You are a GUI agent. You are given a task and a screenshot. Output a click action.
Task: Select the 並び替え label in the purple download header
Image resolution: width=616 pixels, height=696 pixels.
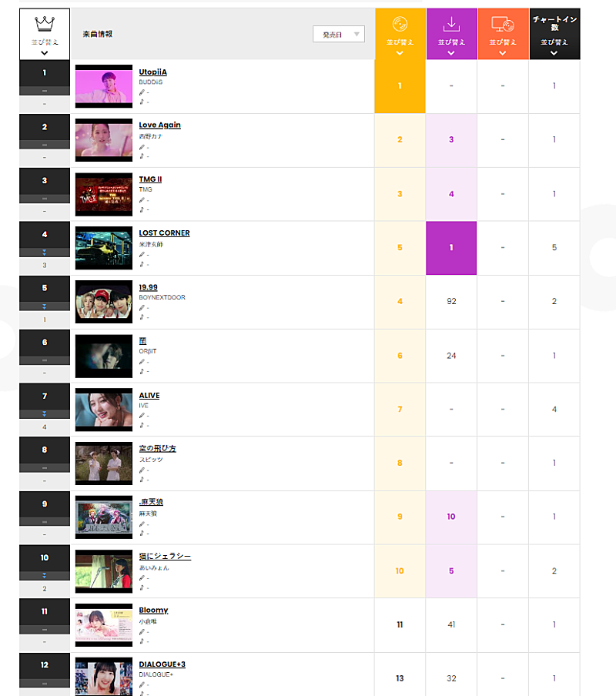(451, 42)
